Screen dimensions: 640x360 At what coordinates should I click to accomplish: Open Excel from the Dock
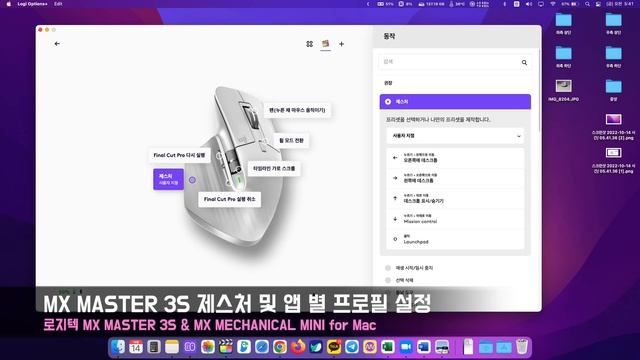pos(388,347)
